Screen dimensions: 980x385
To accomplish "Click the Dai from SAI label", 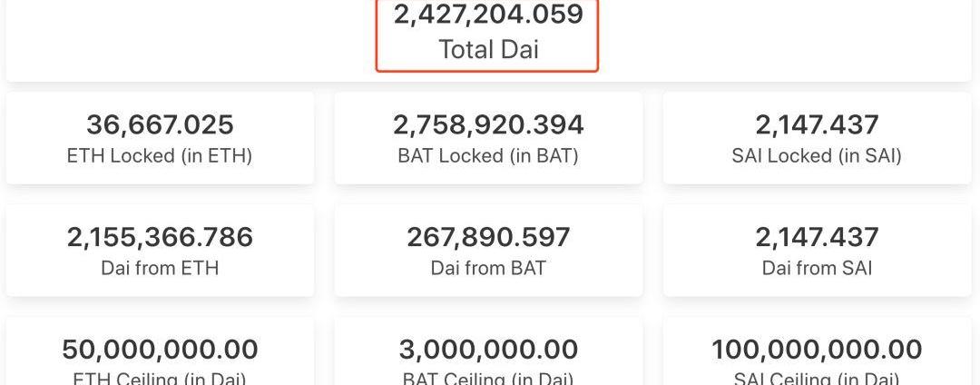I will tap(817, 268).
